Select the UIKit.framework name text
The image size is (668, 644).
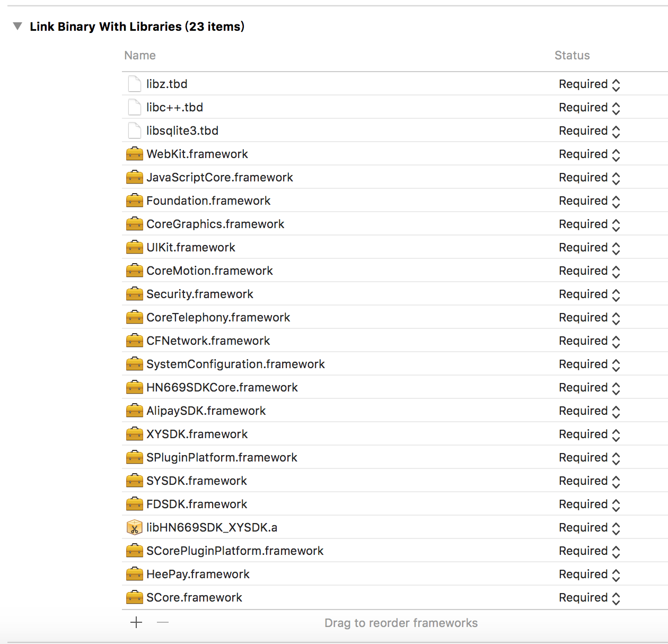pos(191,247)
